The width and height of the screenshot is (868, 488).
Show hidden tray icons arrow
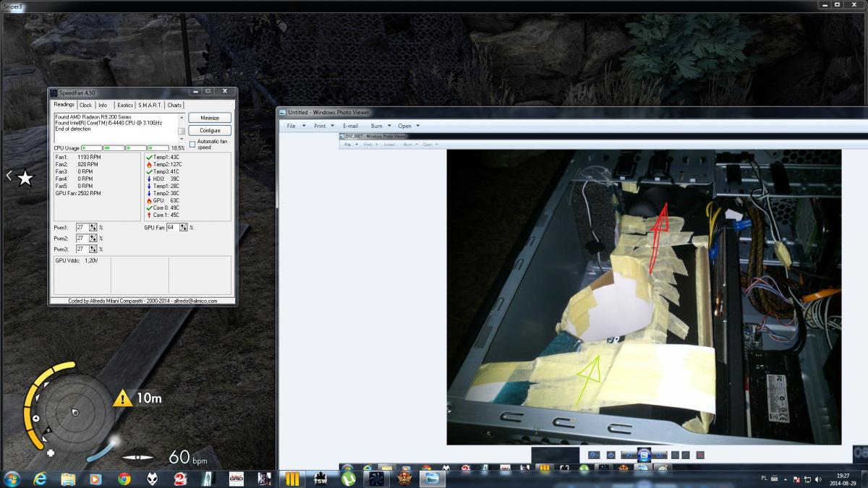[786, 479]
